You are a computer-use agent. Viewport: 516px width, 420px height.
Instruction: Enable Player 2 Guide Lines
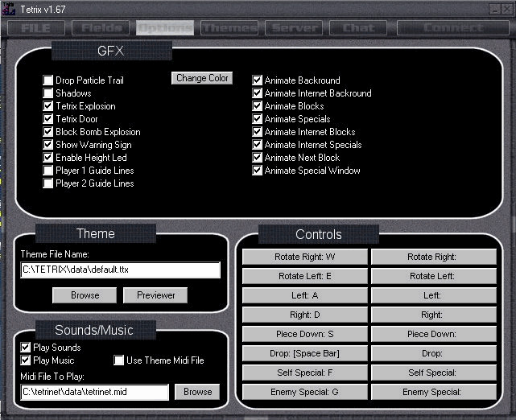pyautogui.click(x=48, y=183)
